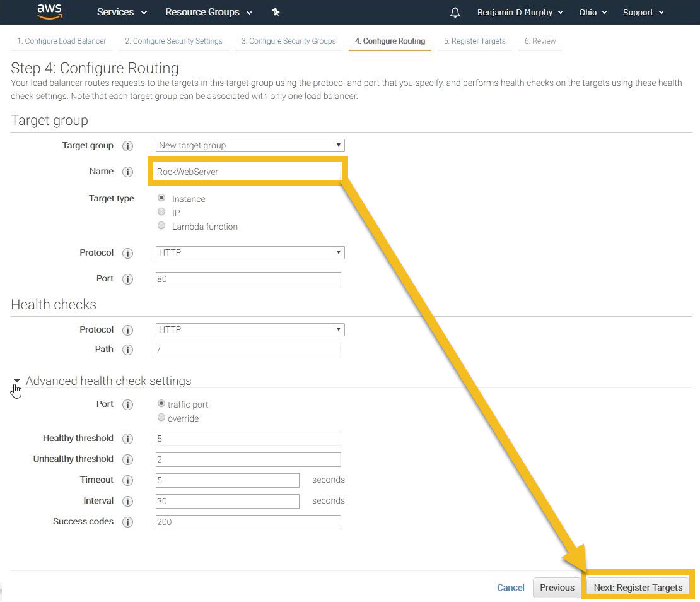Open the Services menu

[x=122, y=12]
